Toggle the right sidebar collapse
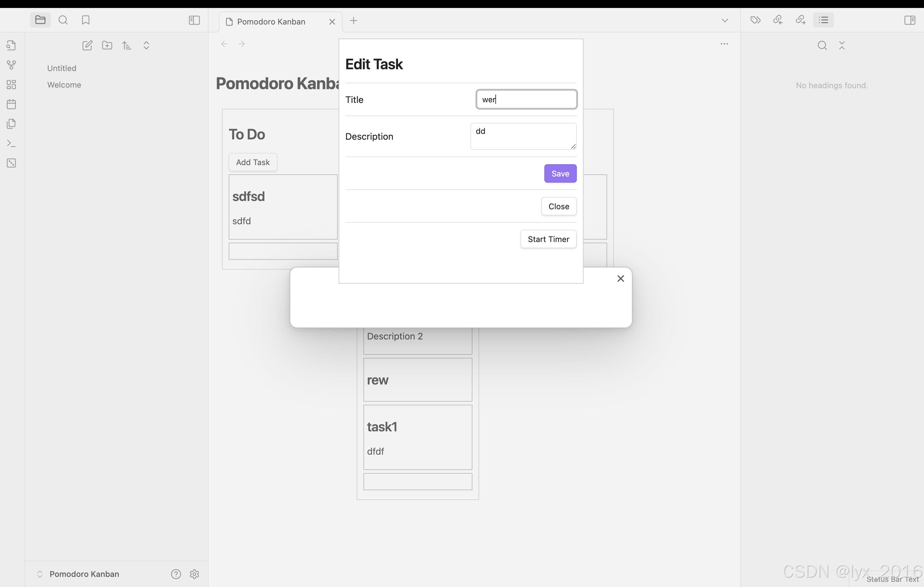 tap(909, 20)
